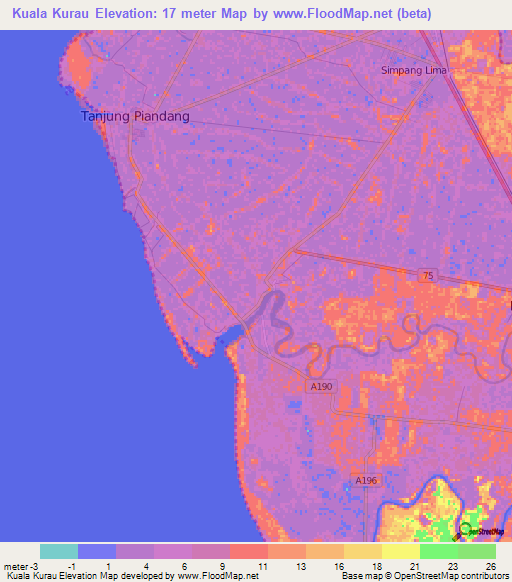Click the route 75 road shield
This screenshot has height=582, width=512.
pos(428,275)
